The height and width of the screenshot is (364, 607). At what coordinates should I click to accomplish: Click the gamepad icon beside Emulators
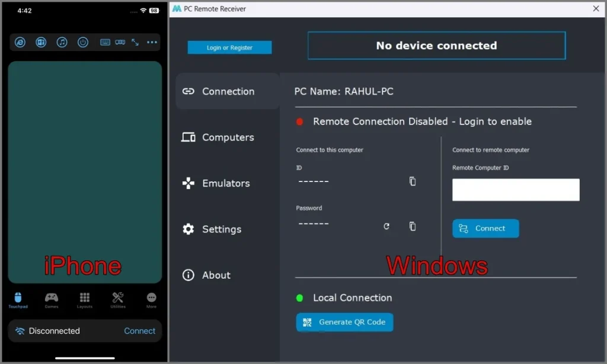click(x=189, y=183)
